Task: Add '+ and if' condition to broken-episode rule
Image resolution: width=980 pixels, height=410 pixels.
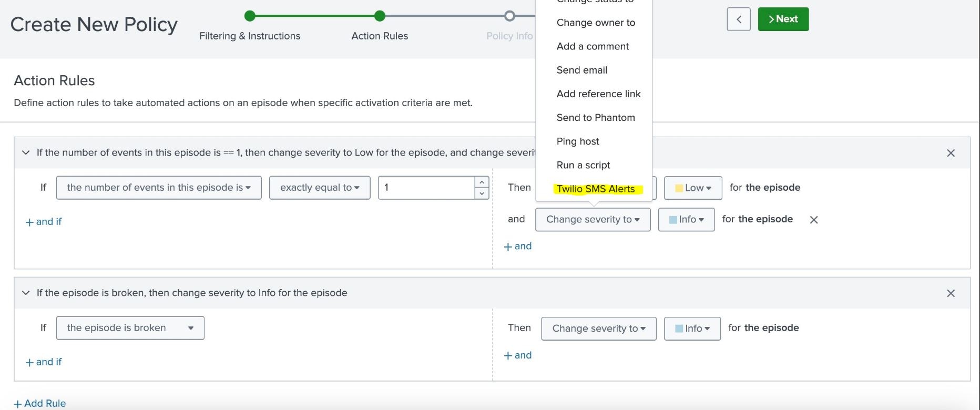Action: [44, 362]
